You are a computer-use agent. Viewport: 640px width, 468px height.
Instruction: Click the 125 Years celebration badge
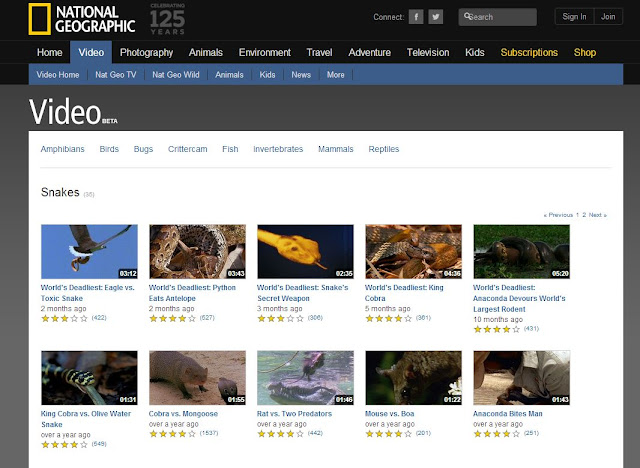click(167, 19)
